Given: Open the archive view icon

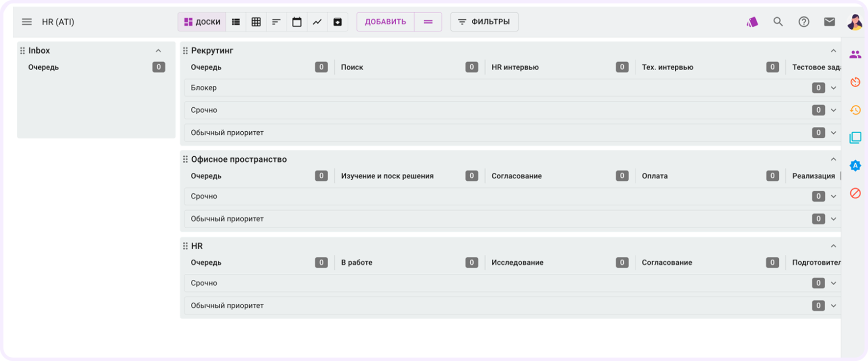Looking at the screenshot, I should coord(337,22).
